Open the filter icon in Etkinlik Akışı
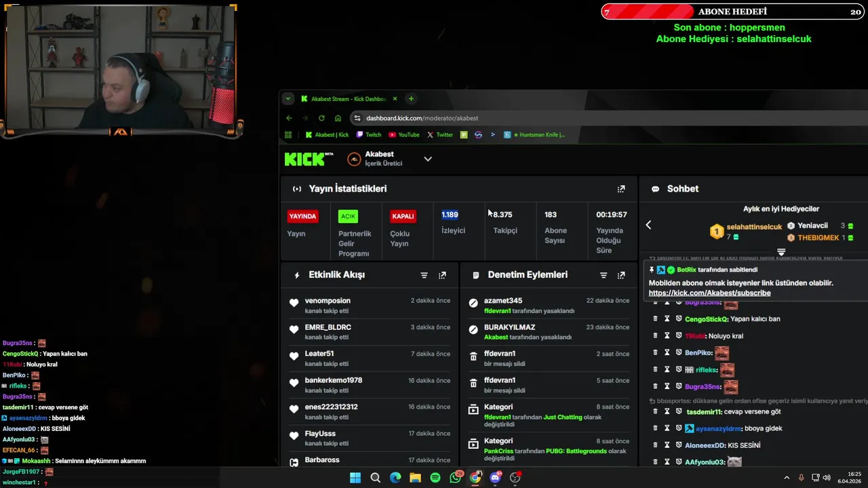The image size is (868, 488). [424, 275]
